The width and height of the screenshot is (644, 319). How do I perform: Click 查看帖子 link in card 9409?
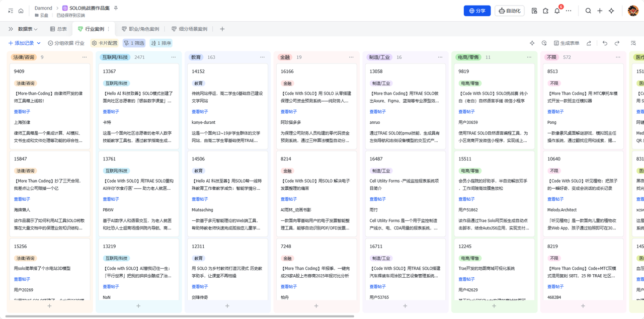(22, 112)
